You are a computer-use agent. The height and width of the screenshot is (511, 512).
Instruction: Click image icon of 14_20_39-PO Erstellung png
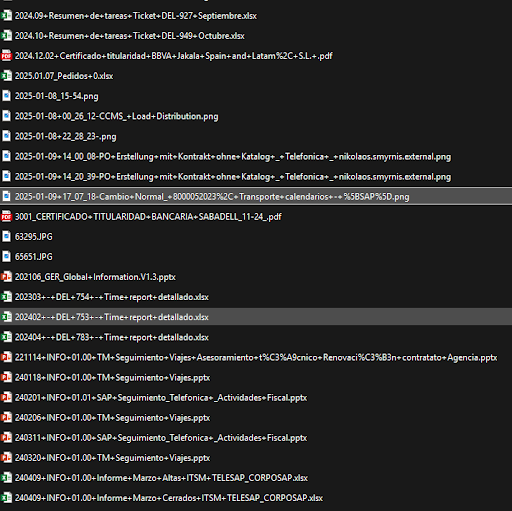point(6,176)
